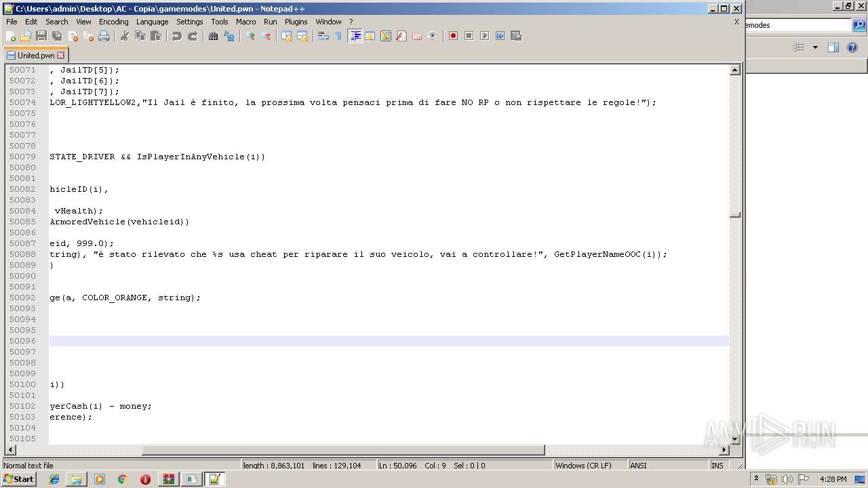Open the Document Map panel

(x=386, y=36)
